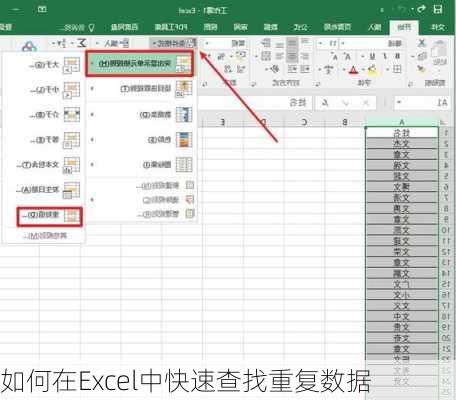Click the Borders grid icon
Viewport: 456px width, 400px height.
tap(397, 69)
